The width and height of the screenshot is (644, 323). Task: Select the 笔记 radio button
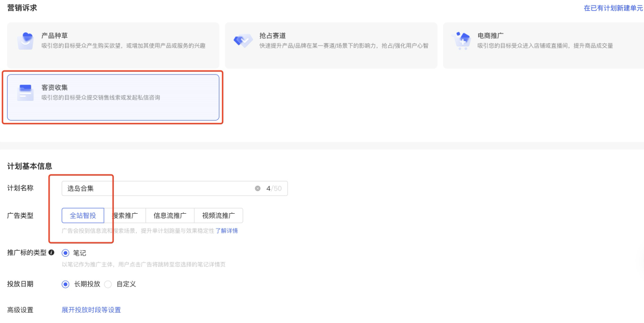click(x=66, y=253)
